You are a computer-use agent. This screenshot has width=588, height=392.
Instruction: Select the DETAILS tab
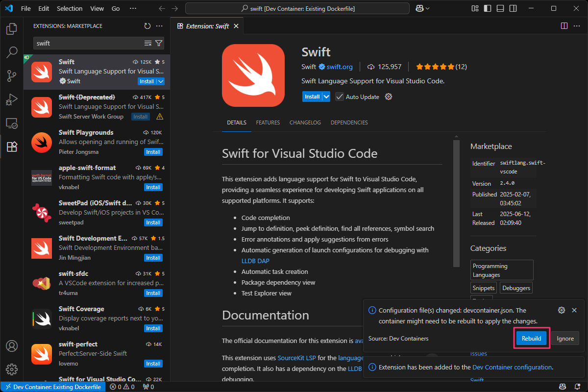click(237, 122)
